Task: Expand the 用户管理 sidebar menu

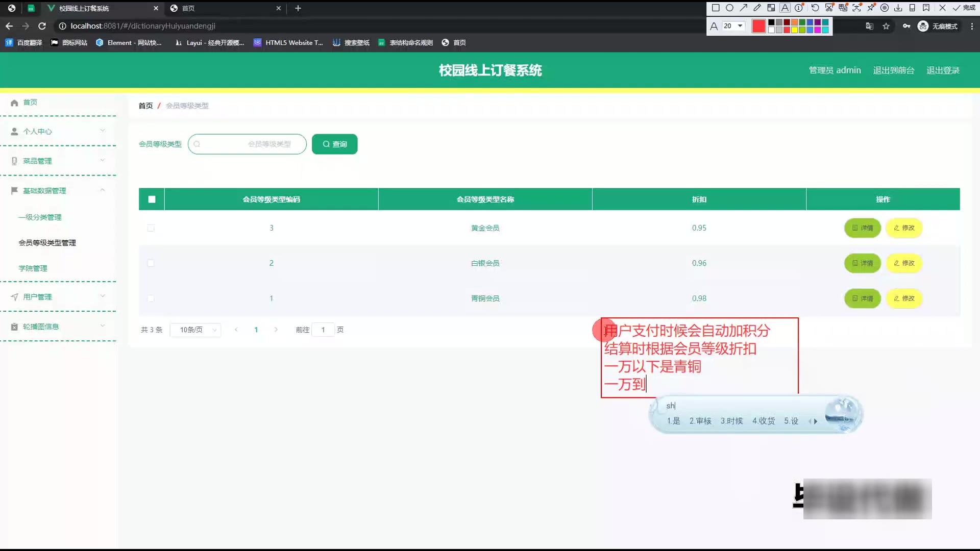Action: 58,297
